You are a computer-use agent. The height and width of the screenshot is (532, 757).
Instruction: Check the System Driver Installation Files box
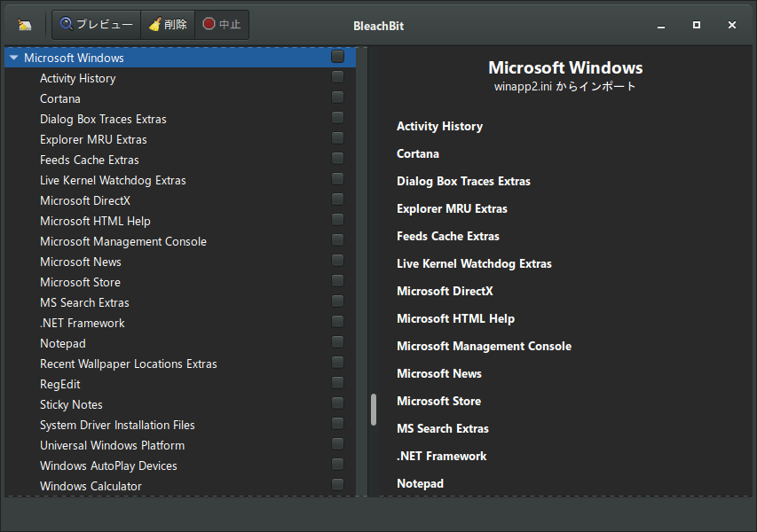337,424
